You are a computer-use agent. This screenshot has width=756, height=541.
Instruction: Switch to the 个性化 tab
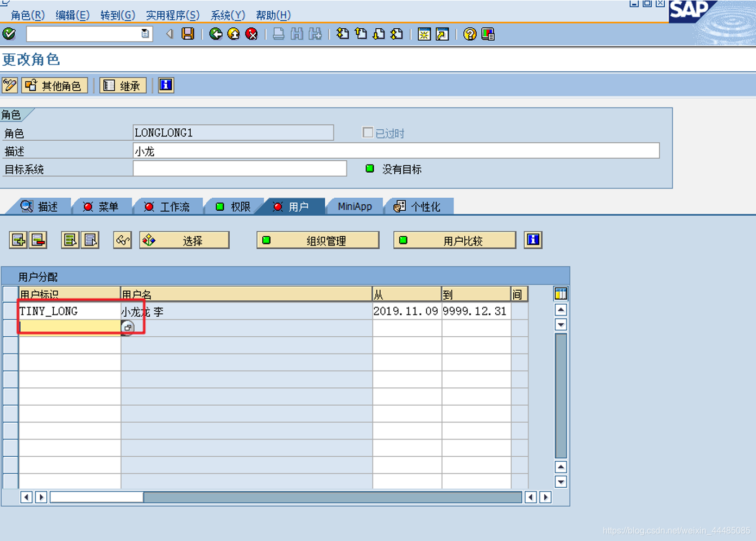(418, 206)
